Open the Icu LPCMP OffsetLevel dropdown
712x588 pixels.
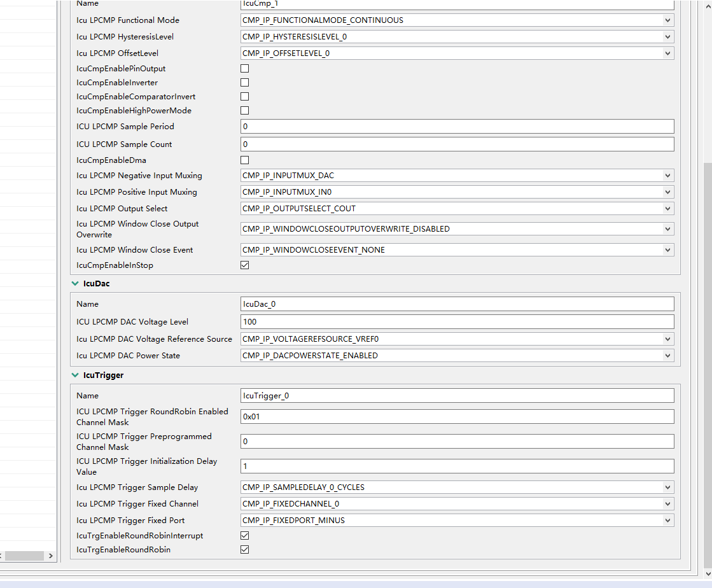[667, 53]
